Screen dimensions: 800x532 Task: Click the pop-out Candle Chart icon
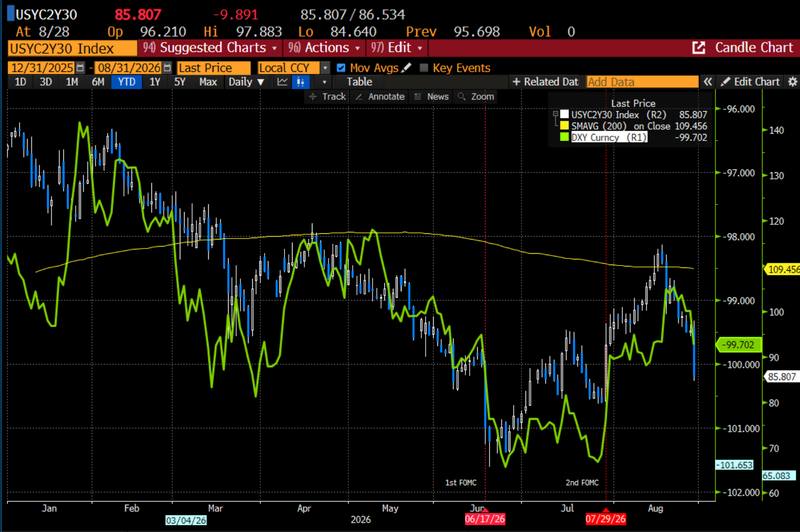point(698,48)
